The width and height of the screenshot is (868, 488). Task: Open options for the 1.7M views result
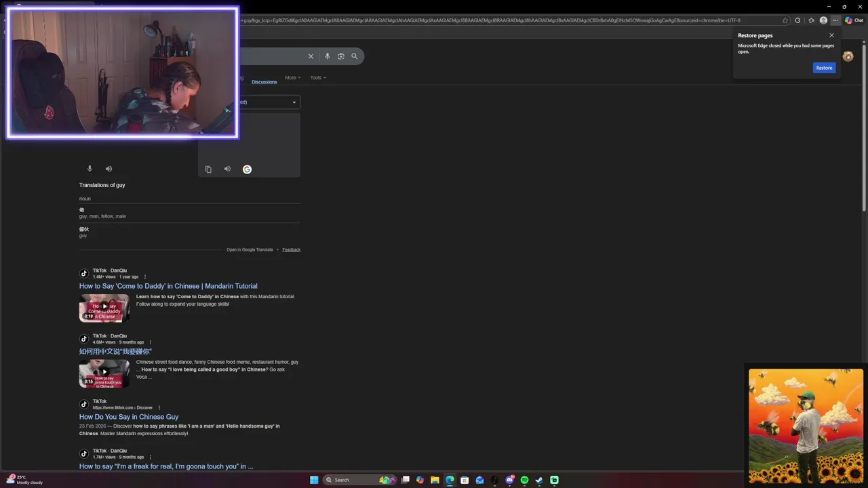click(x=150, y=457)
